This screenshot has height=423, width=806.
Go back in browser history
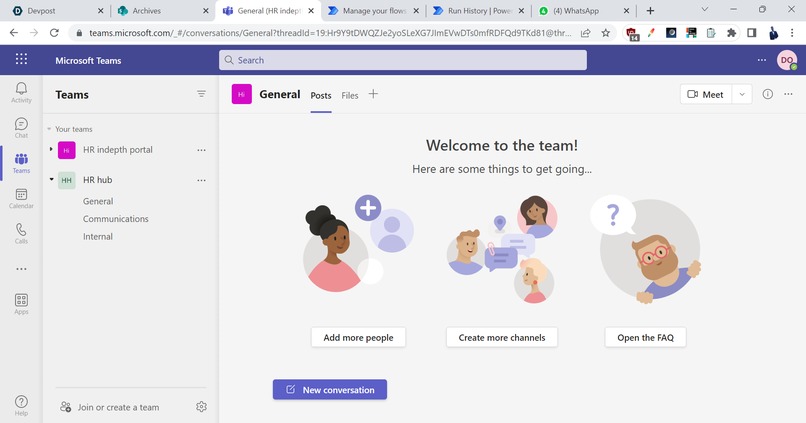click(x=14, y=33)
